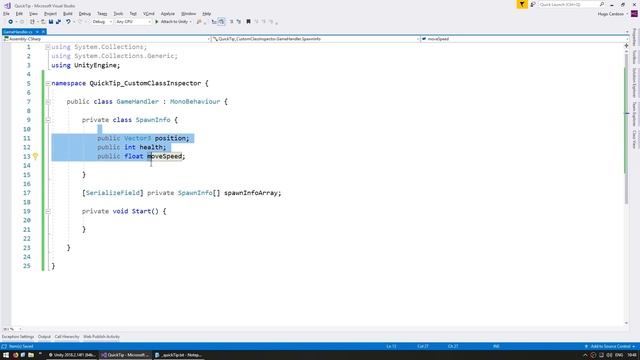This screenshot has height=360, width=640.
Task: Open the Assembly-CSharp project dropdown
Action: 107,39
